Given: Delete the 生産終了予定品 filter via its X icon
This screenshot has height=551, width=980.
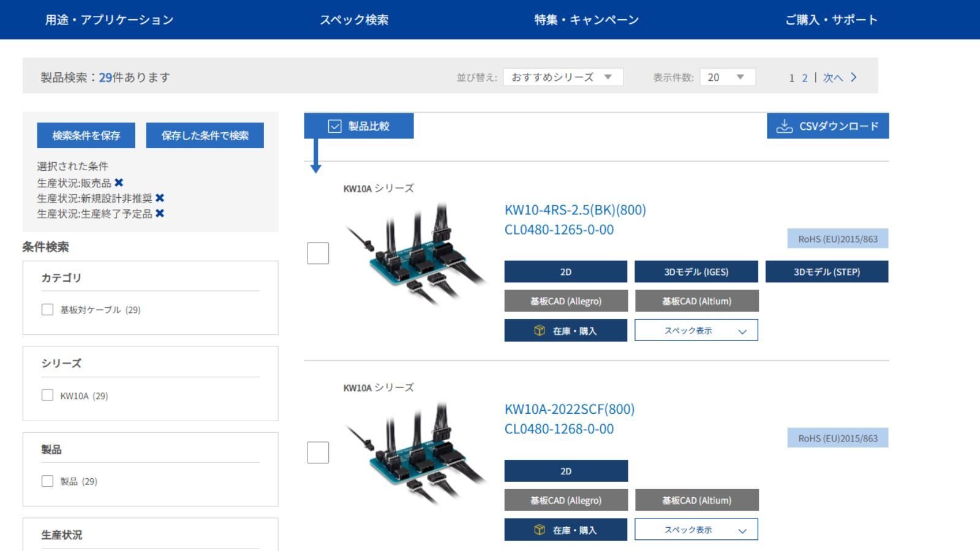Looking at the screenshot, I should [160, 213].
